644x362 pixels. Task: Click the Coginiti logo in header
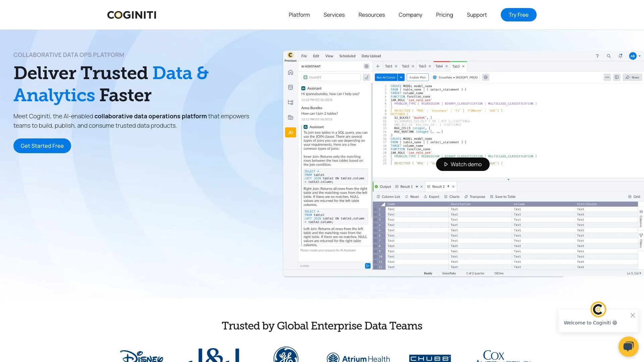click(x=131, y=15)
